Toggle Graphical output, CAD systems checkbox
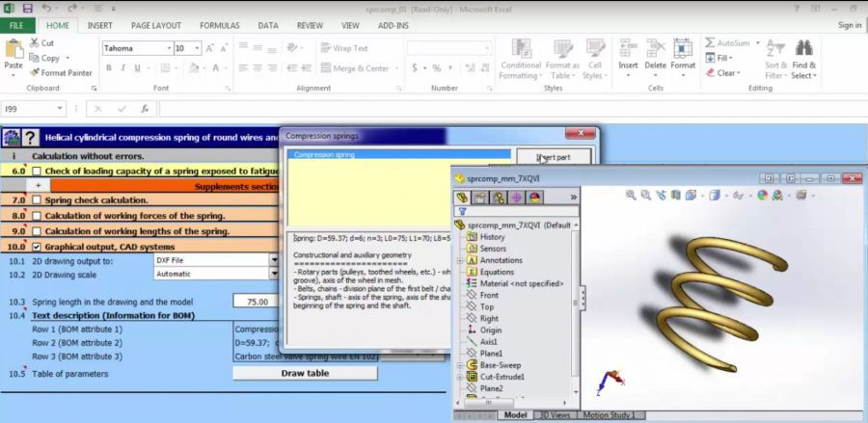Image resolution: width=868 pixels, height=423 pixels. click(x=37, y=247)
